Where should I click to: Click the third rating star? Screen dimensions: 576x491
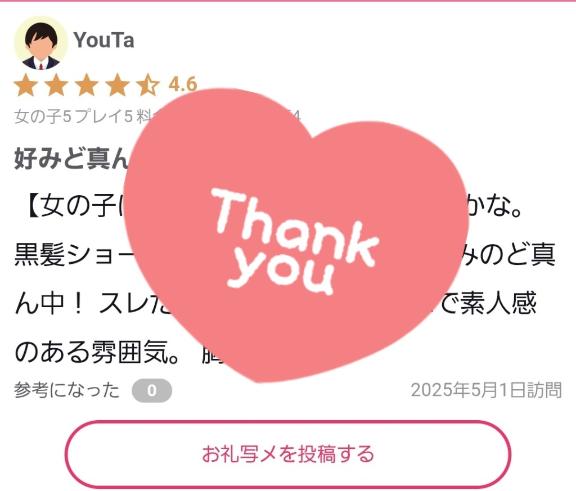(87, 85)
